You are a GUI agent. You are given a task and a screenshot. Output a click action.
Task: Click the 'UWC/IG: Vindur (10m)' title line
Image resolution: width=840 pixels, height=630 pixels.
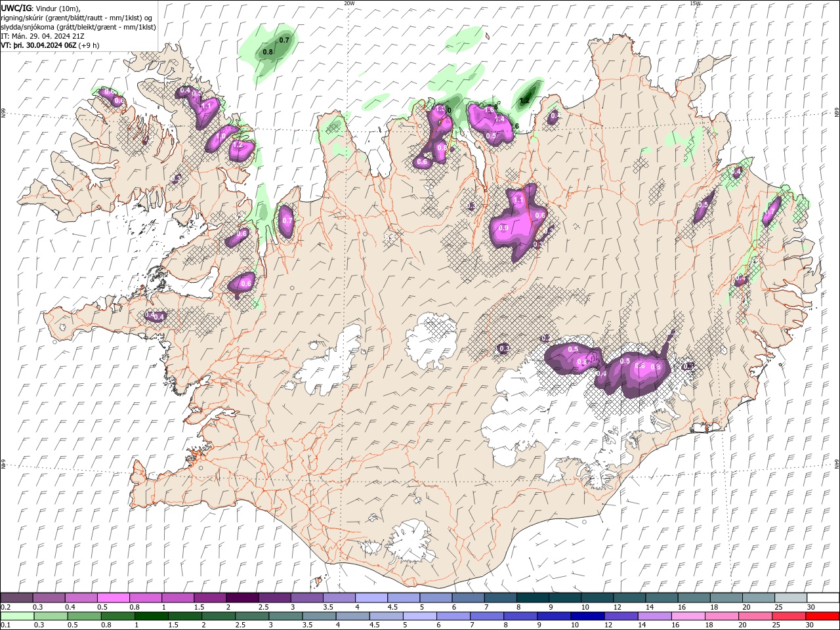tap(41, 8)
